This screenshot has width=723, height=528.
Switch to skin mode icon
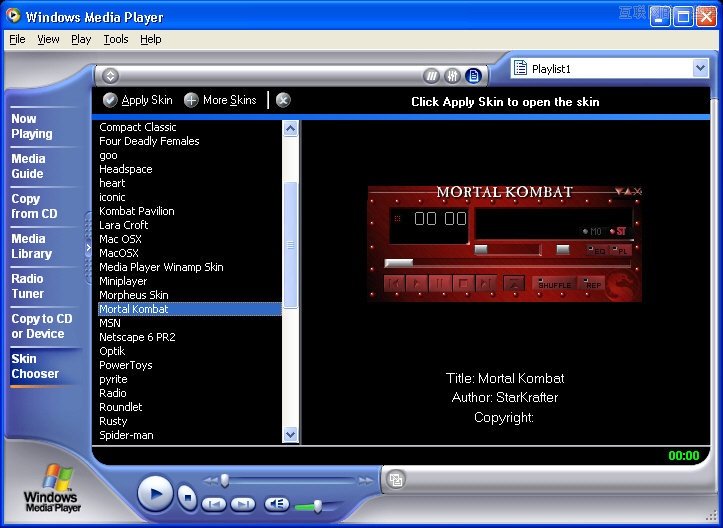[x=396, y=479]
